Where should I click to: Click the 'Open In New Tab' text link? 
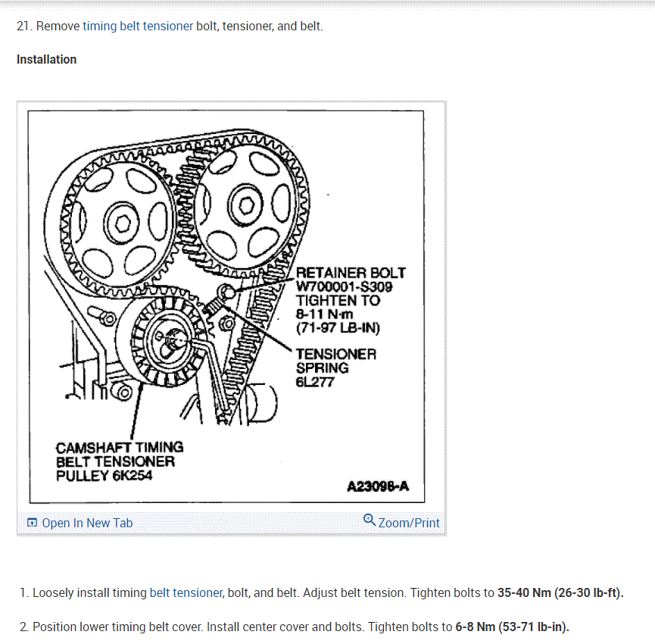click(87, 523)
